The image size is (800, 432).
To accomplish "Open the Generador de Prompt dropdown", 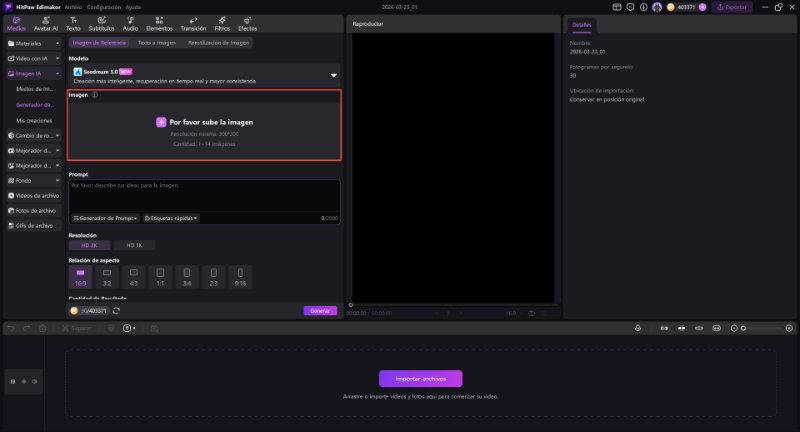I will click(x=105, y=218).
